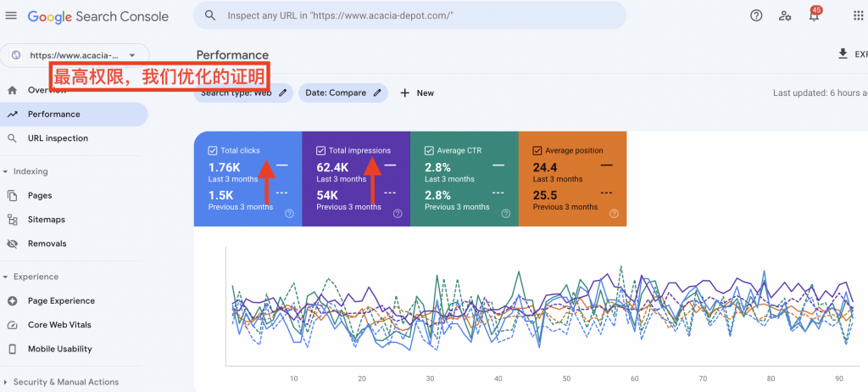Click x-axis label 50 on chart
868x392 pixels.
pyautogui.click(x=566, y=378)
